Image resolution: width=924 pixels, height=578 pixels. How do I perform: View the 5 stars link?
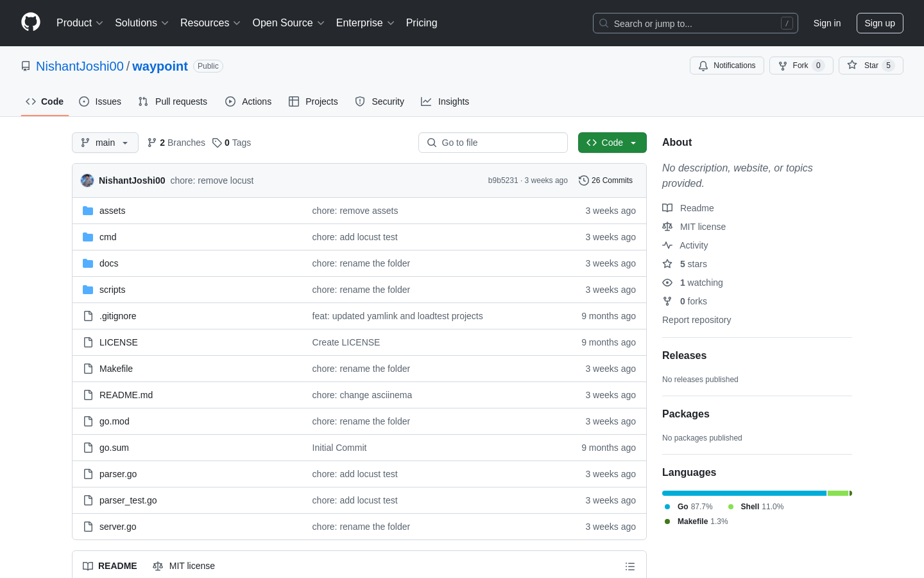point(685,264)
